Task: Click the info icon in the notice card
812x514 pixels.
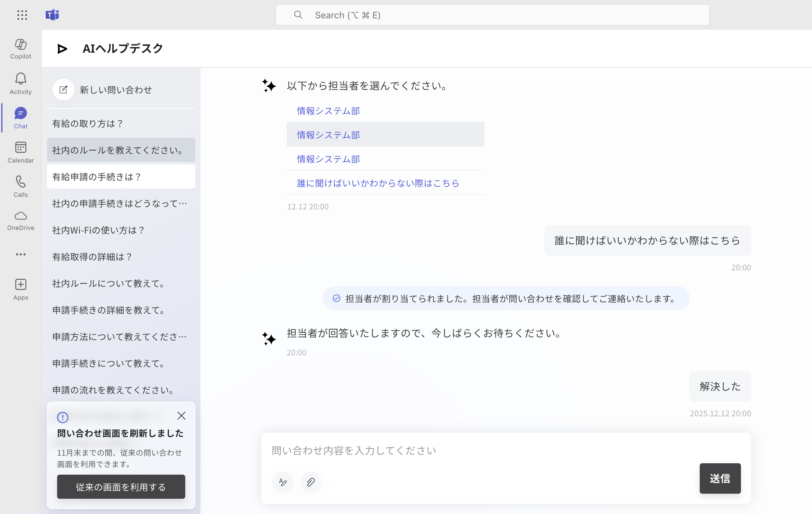Action: pos(63,418)
